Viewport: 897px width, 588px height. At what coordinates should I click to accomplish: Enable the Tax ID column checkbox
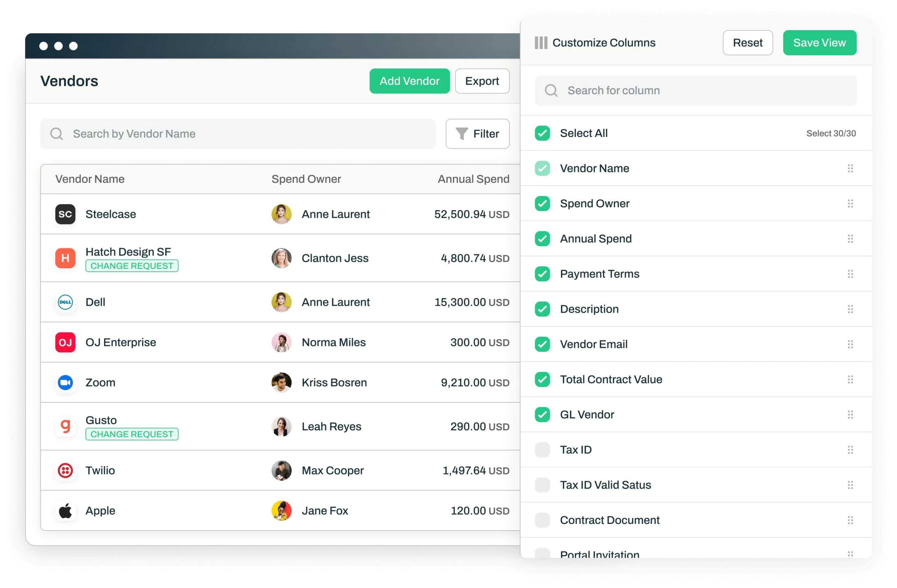tap(542, 450)
